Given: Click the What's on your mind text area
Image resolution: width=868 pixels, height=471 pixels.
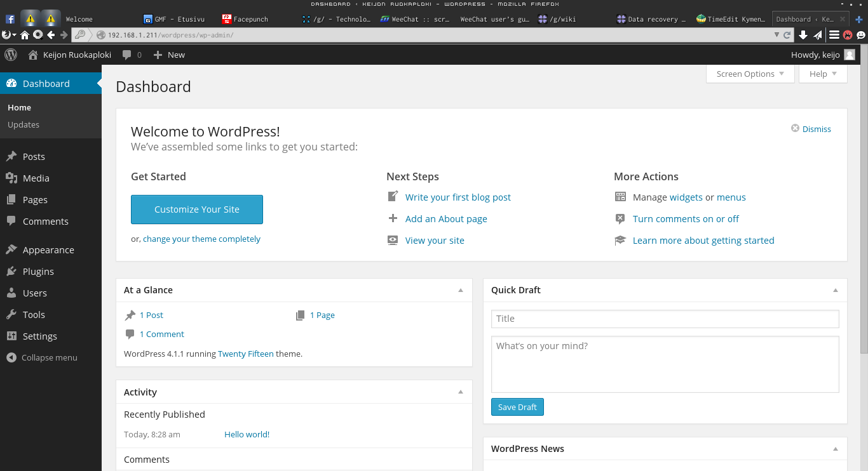Looking at the screenshot, I should (665, 364).
